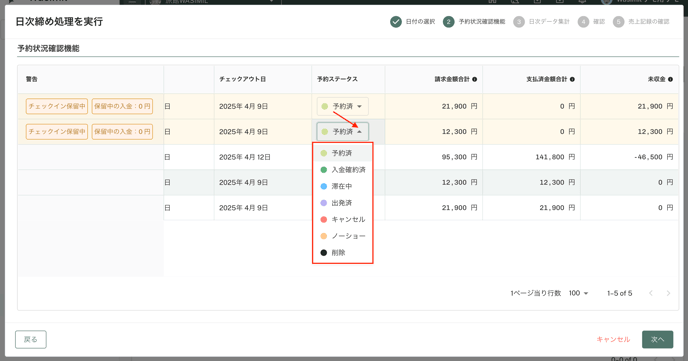Click the checkout date 2025年 4月 12日
Image resolution: width=688 pixels, height=361 pixels.
245,157
